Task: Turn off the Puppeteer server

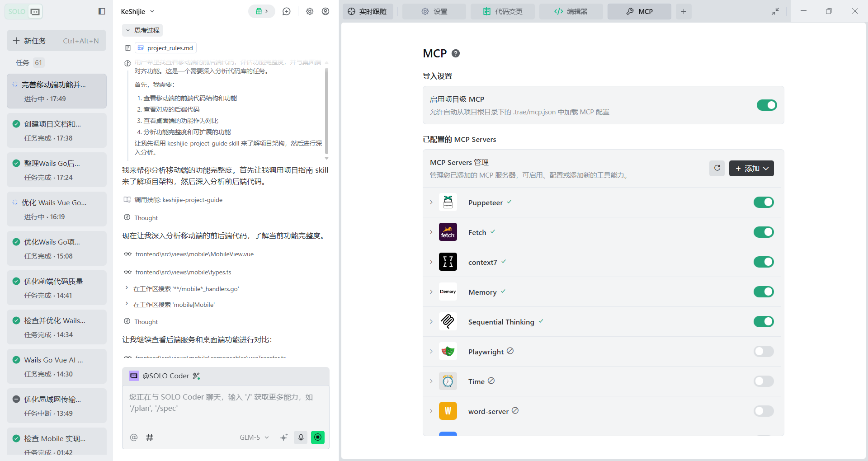Action: [764, 202]
